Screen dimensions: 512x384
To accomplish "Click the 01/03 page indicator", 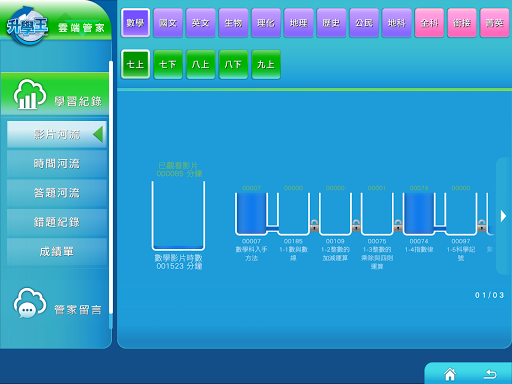I will click(489, 295).
